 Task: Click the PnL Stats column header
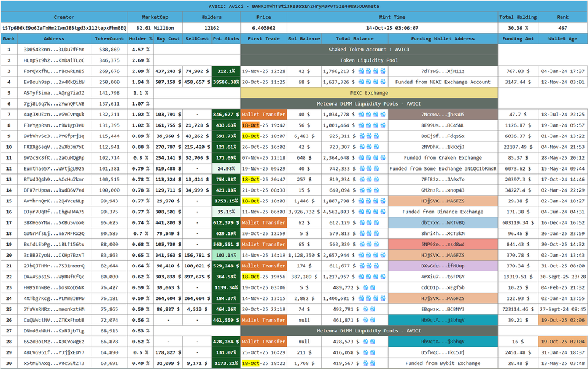tap(226, 39)
